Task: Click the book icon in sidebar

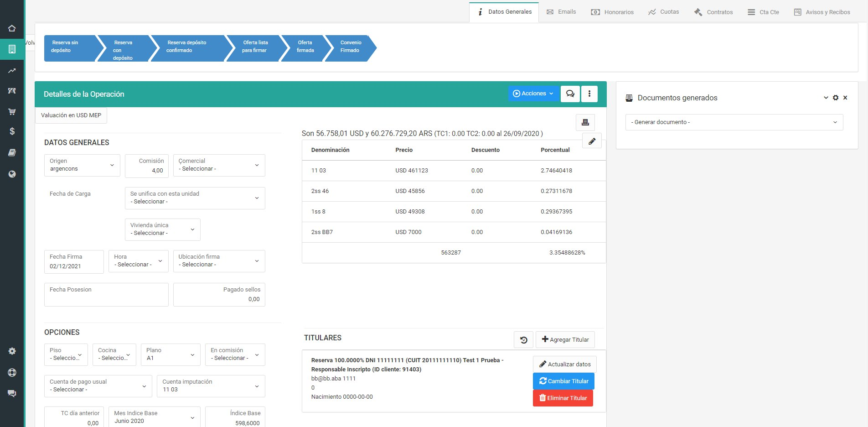Action: (12, 153)
